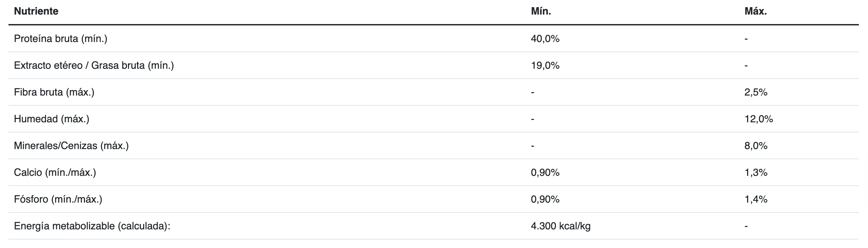Select the Energía metabolizable (calculada) label
The width and height of the screenshot is (868, 248).
[92, 226]
